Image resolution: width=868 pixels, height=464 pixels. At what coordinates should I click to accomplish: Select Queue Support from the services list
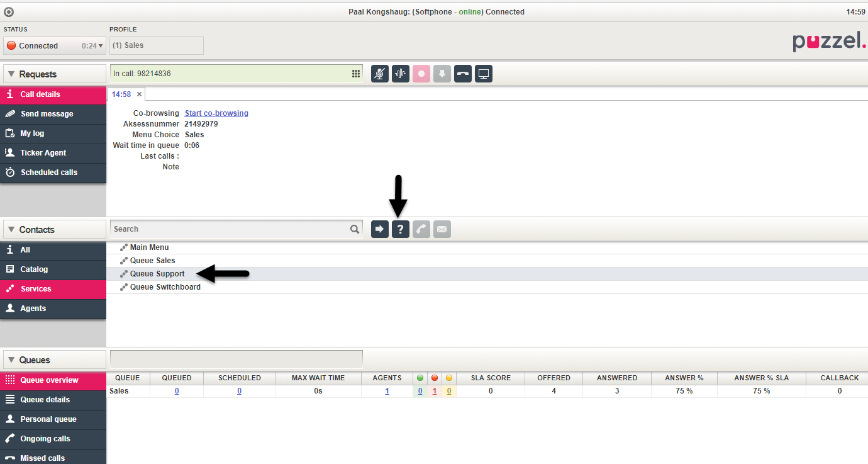pyautogui.click(x=157, y=274)
